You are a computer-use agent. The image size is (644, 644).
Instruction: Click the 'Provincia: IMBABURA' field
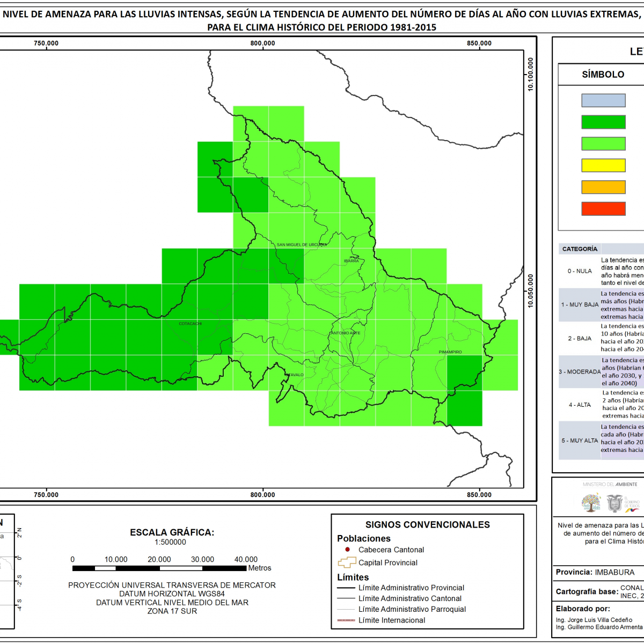[595, 572]
